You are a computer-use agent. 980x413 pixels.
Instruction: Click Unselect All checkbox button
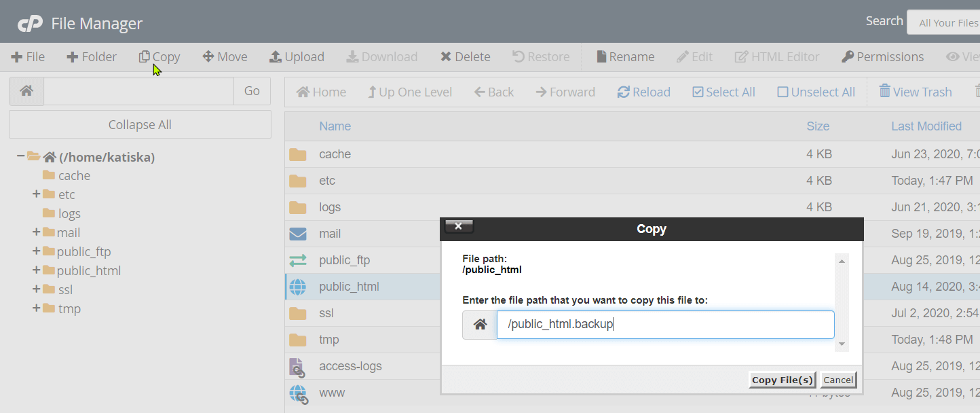[816, 92]
